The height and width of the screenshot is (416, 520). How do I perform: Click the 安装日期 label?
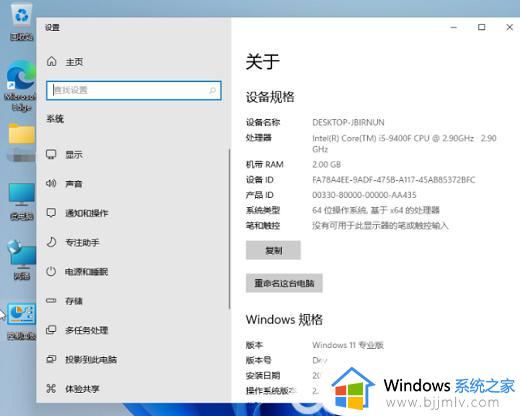(x=263, y=376)
